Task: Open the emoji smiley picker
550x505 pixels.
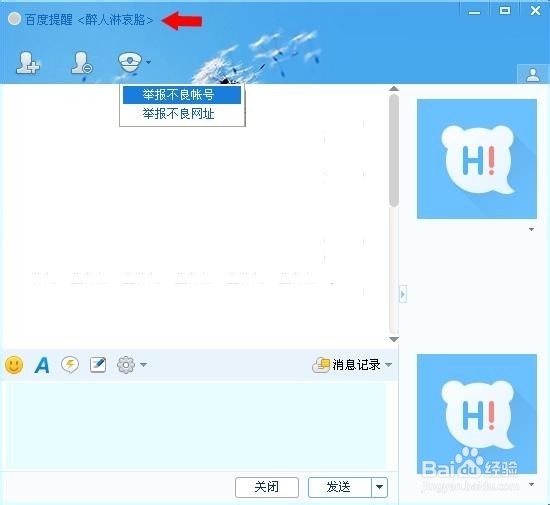Action: coord(14,365)
